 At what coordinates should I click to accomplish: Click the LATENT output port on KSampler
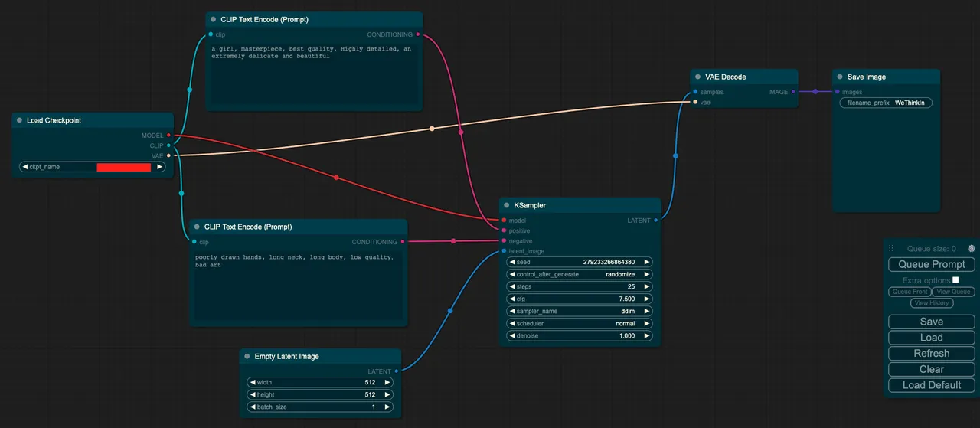pos(655,221)
